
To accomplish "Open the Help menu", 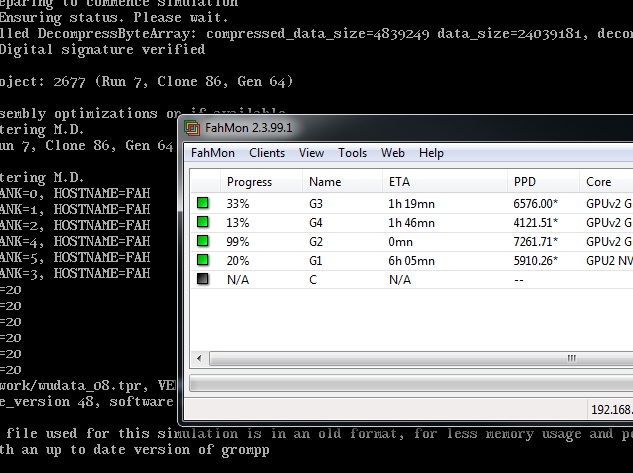I will 431,153.
